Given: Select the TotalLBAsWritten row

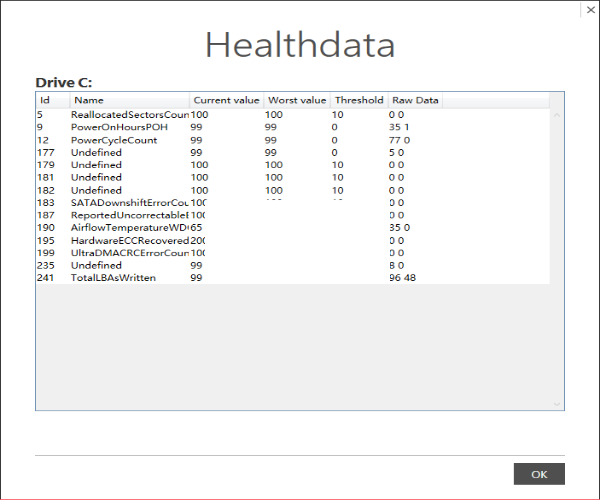Looking at the screenshot, I should [293, 278].
